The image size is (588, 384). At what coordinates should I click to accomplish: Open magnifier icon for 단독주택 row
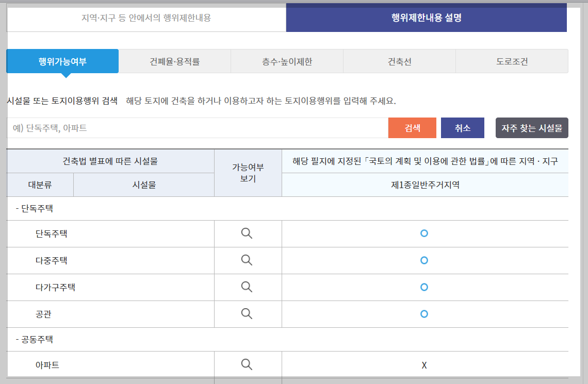(247, 233)
